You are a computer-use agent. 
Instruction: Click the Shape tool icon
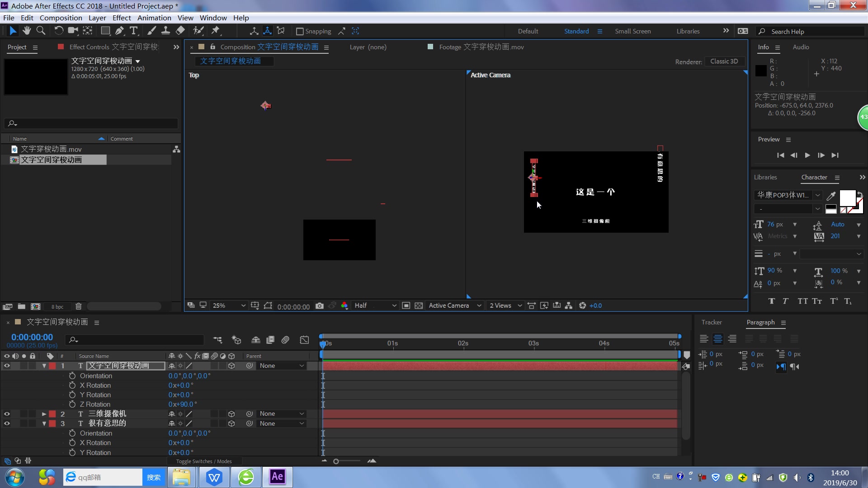click(x=104, y=31)
